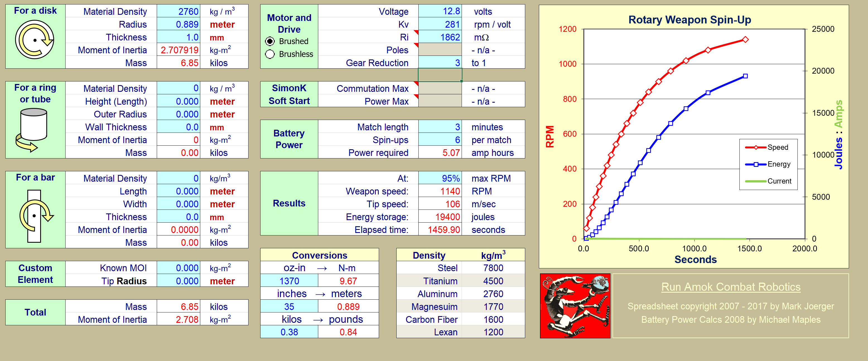
Task: Select the Gear Reduction value cell
Action: tap(440, 63)
